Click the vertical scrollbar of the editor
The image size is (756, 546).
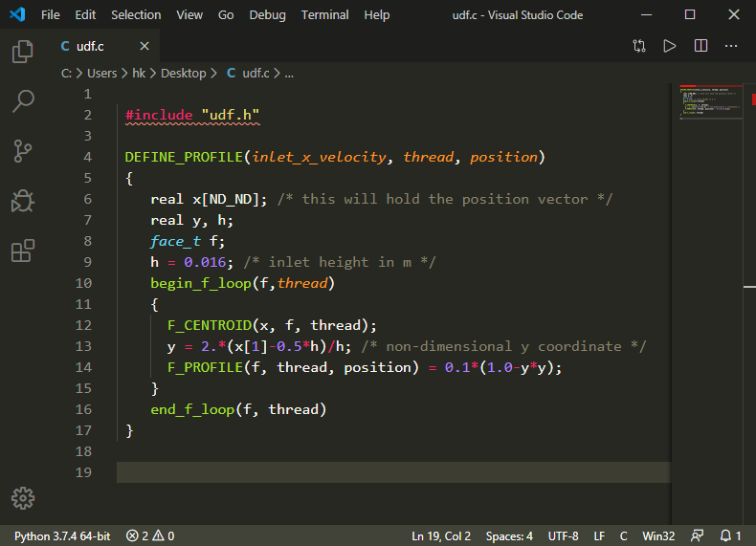click(x=749, y=304)
